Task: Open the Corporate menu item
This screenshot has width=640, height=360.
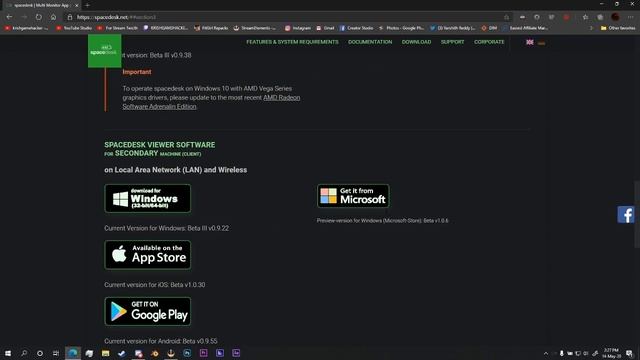Action: (x=489, y=42)
